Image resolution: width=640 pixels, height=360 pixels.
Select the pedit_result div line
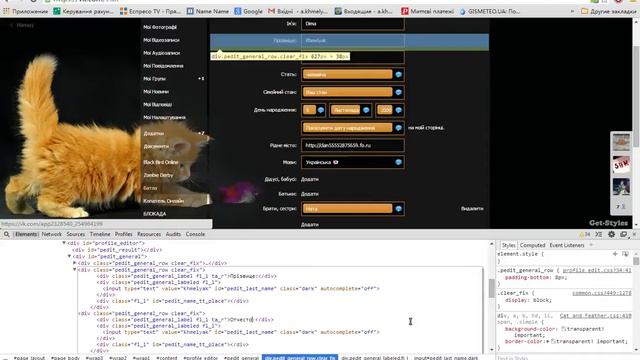pos(117,250)
